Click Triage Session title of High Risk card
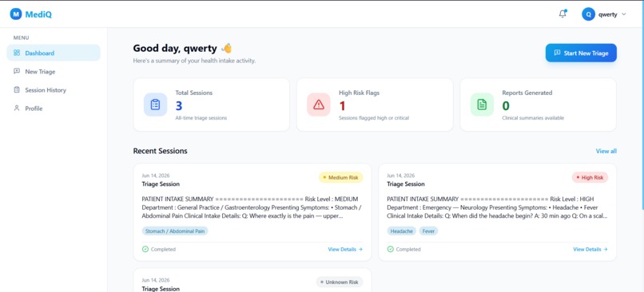The width and height of the screenshot is (644, 292). pyautogui.click(x=406, y=183)
